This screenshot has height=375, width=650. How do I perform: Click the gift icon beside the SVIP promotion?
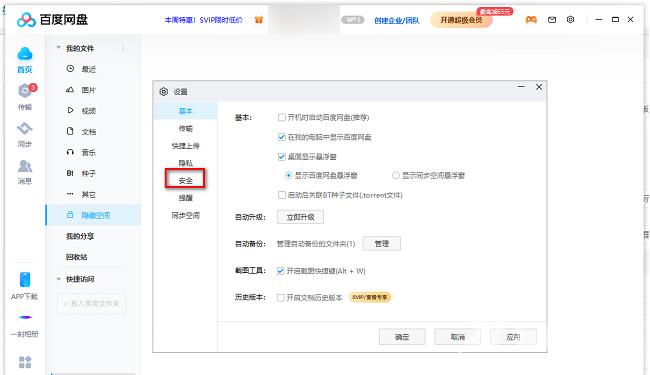pyautogui.click(x=259, y=20)
